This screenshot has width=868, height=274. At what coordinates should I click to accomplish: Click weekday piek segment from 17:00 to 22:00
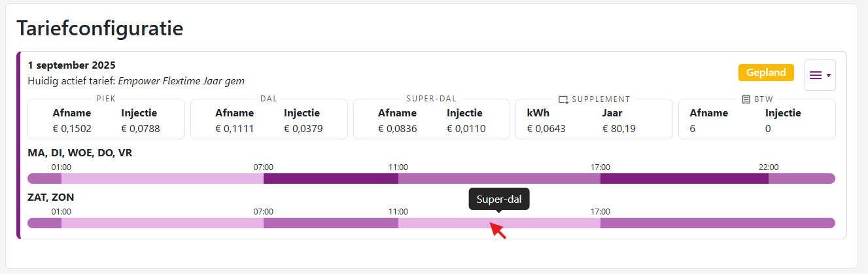pyautogui.click(x=684, y=179)
